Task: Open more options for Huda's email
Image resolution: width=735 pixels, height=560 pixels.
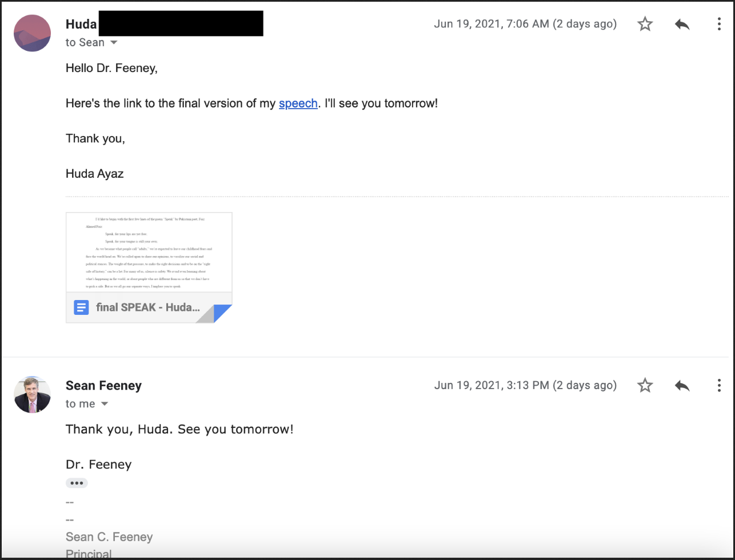Action: pos(719,24)
